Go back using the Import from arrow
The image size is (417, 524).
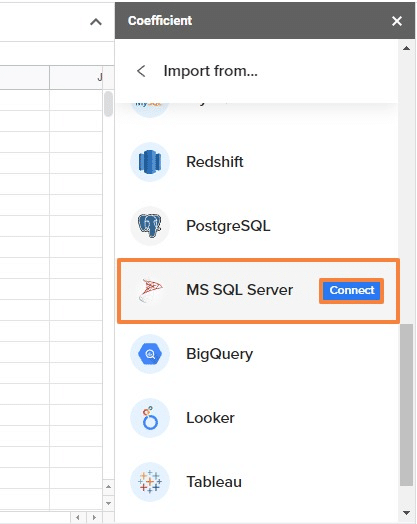[x=141, y=71]
